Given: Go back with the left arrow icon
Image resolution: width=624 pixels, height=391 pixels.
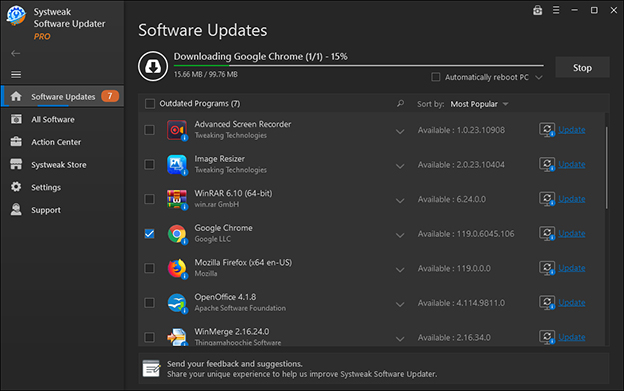Looking at the screenshot, I should click(16, 53).
